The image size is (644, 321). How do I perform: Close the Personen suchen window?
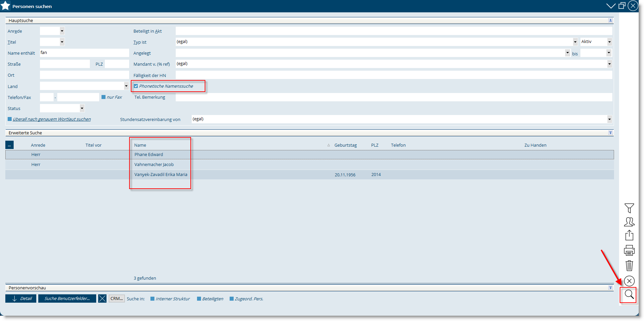[633, 6]
